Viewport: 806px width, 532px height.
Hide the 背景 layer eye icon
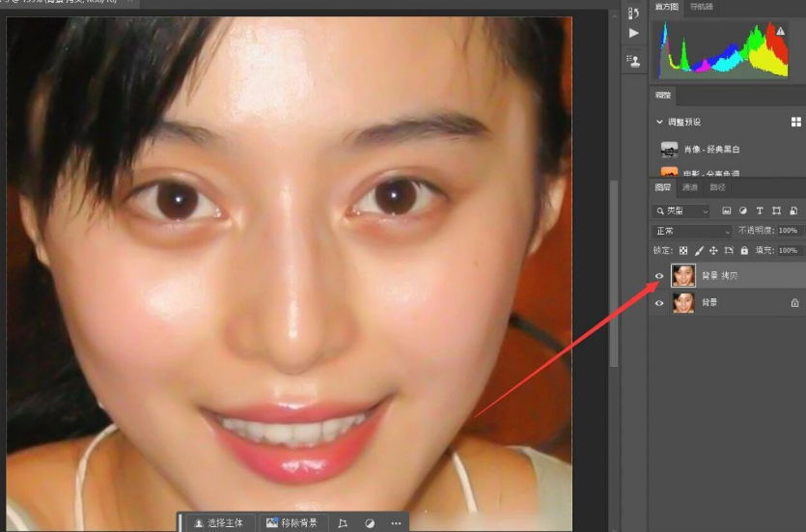click(659, 303)
